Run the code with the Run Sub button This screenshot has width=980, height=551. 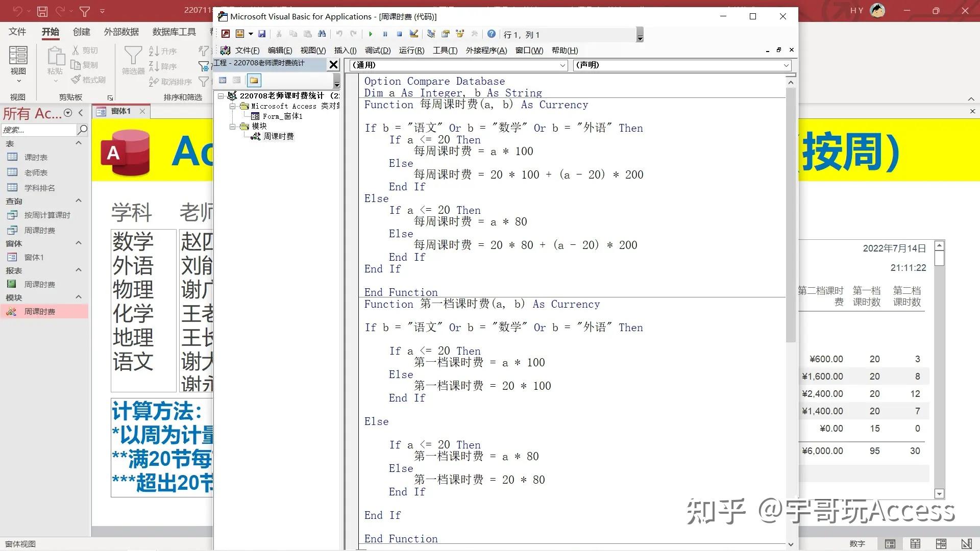tap(371, 34)
